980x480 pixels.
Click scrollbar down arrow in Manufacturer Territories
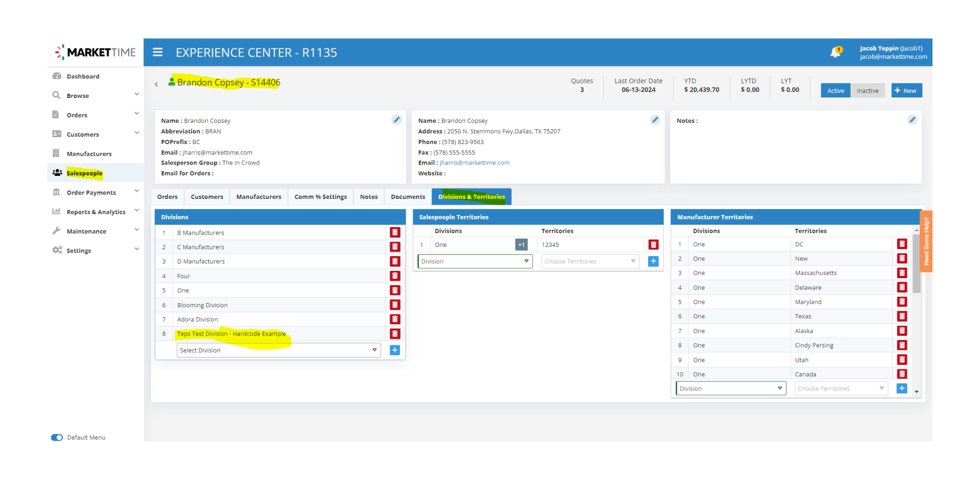(916, 392)
